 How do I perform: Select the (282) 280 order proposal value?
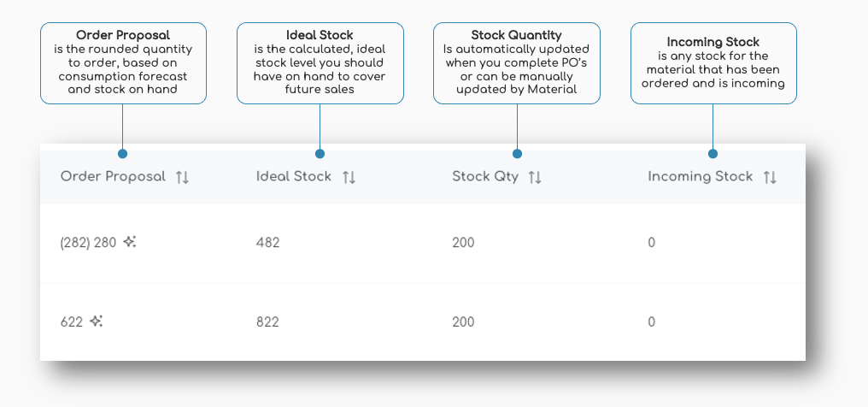click(x=88, y=243)
